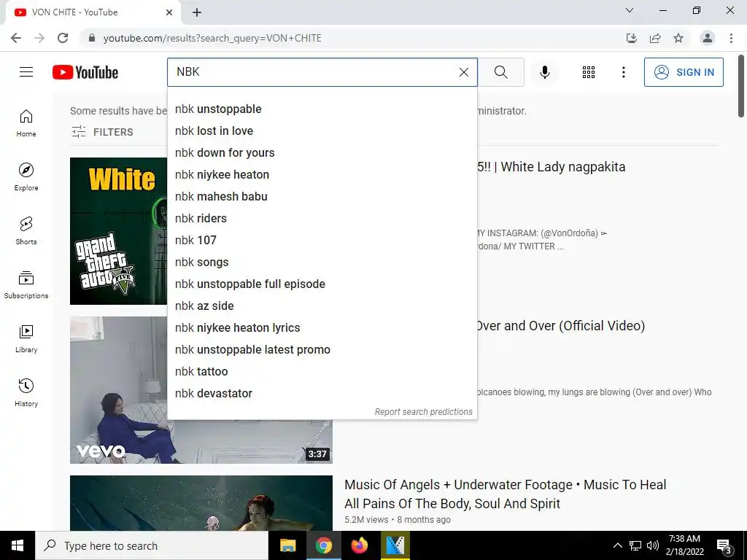Open File Explorer from taskbar
Screen dimensions: 747x560
[x=287, y=545]
